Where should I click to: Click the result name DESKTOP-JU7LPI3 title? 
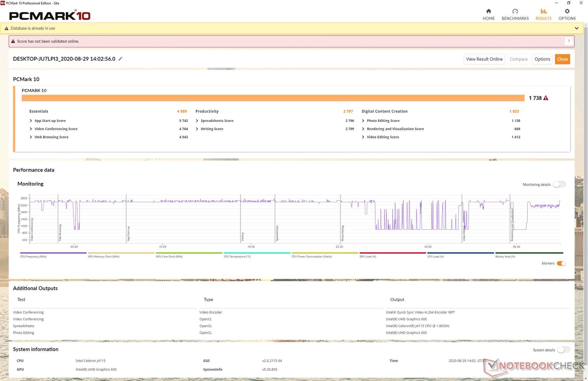(x=64, y=59)
